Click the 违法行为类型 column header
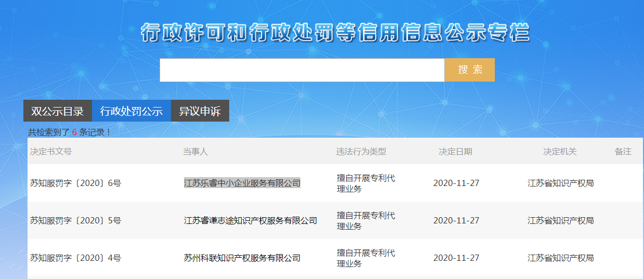Viewport: 644px width, 279px height. pos(361,152)
